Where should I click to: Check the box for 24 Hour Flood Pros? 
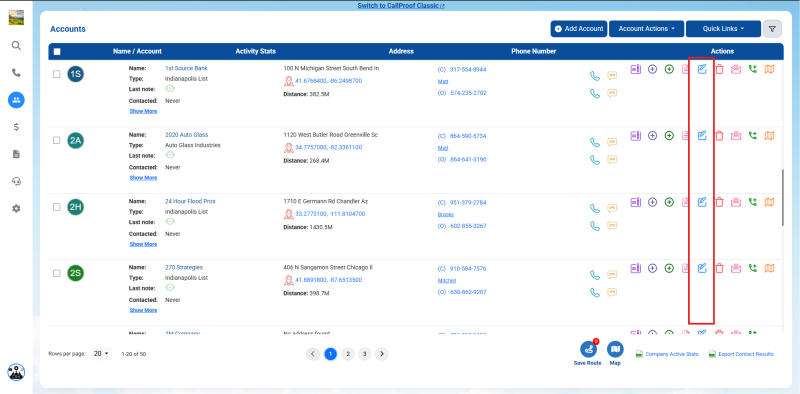point(57,207)
